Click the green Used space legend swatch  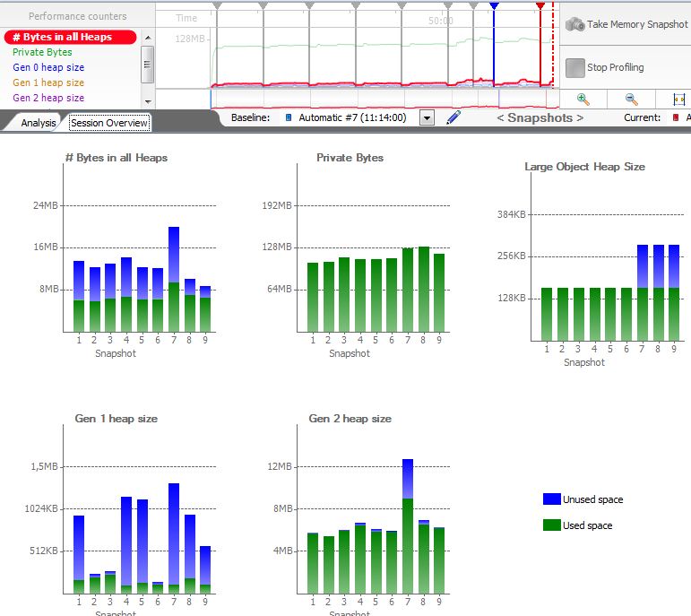[x=552, y=525]
